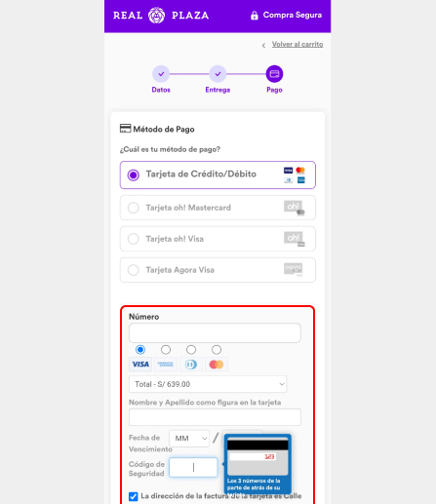Select the Tarjeta oh! Mastercard radio option
The image size is (436, 504).
coord(134,208)
